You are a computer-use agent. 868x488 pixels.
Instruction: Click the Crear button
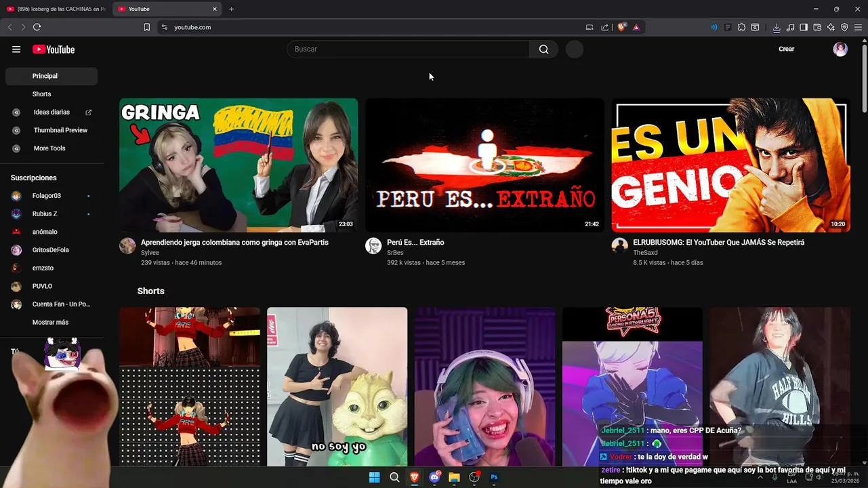[786, 49]
